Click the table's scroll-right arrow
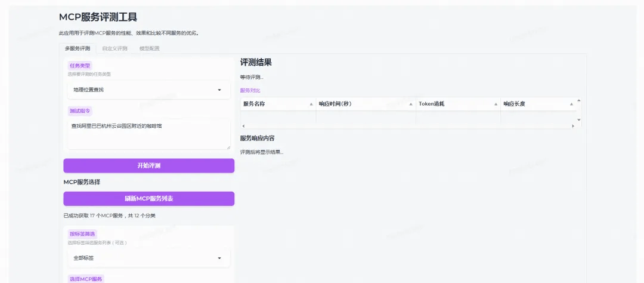The image size is (644, 283). (x=573, y=126)
